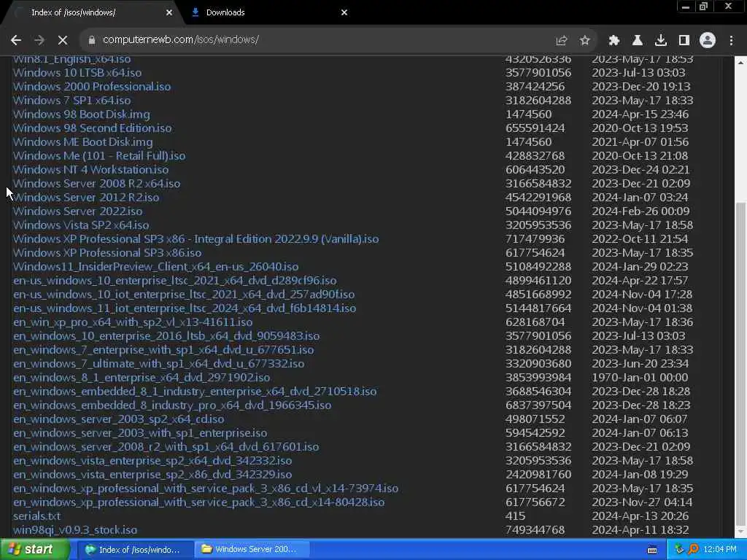Image resolution: width=747 pixels, height=560 pixels.
Task: Open en_windows_embedded_8_industry_pro iso link
Action: tap(172, 405)
